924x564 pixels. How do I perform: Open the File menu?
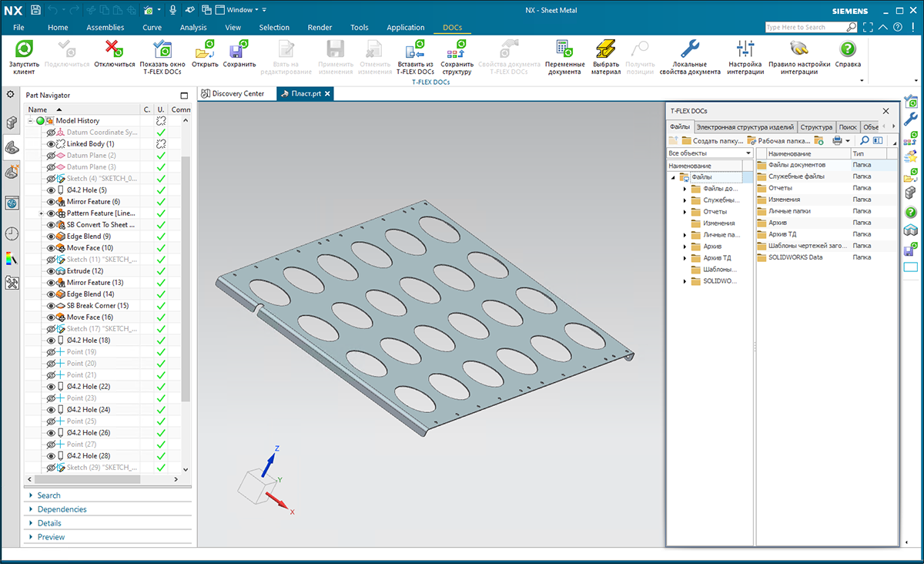pos(18,28)
